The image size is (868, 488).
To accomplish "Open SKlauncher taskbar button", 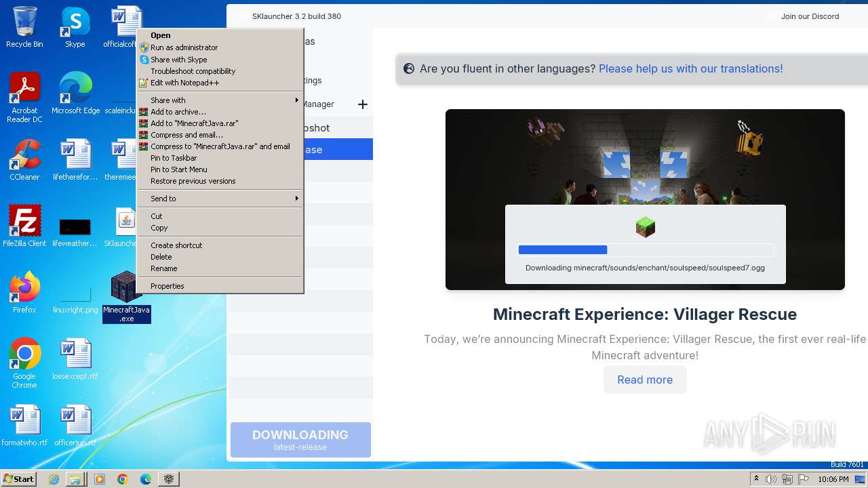I will [169, 479].
